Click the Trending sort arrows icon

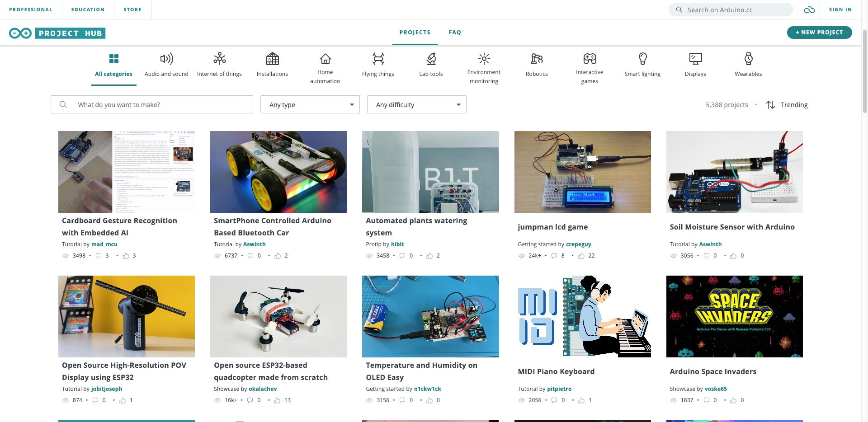[770, 105]
